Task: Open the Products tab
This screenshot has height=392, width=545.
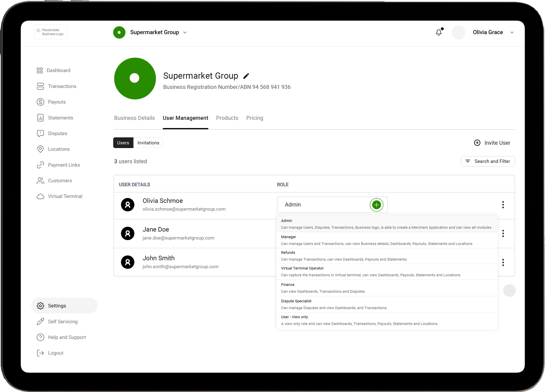Action: tap(227, 118)
